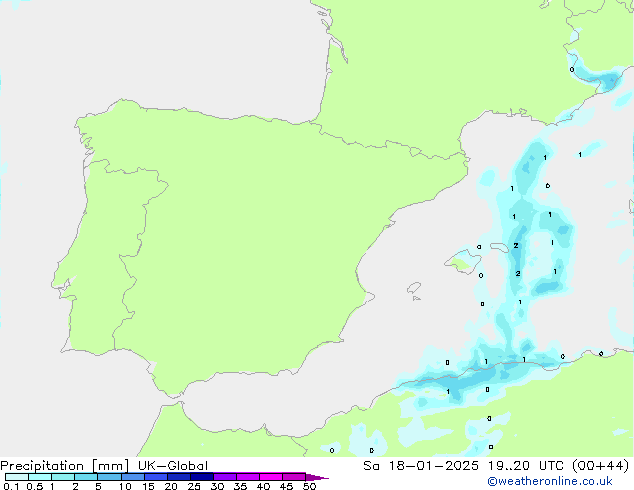Click the 35–40 mm violet swatch
This screenshot has height=490, width=634.
(x=248, y=477)
